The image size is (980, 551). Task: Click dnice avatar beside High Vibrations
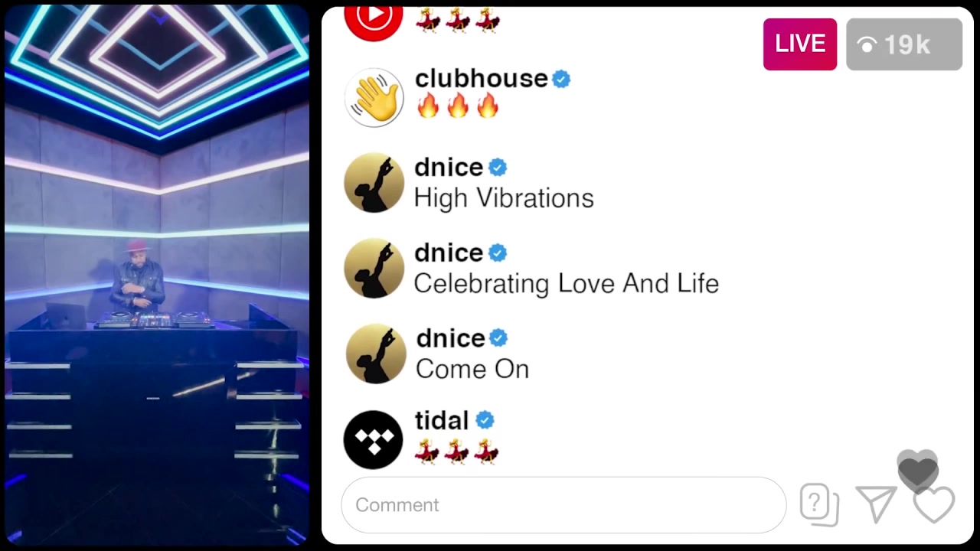(374, 183)
